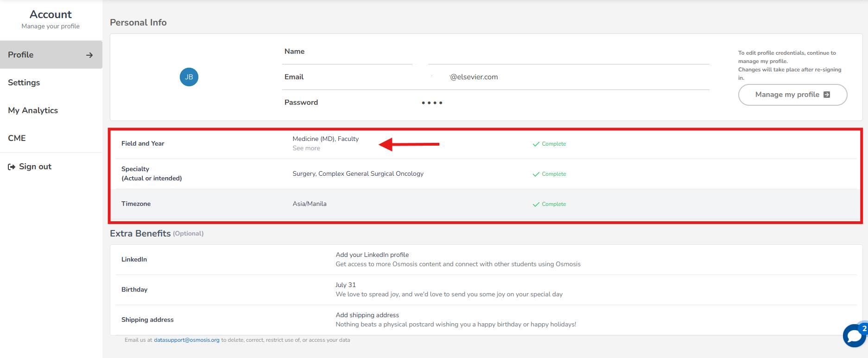The image size is (868, 358).
Task: Expand the Timezone Asia/Manila row
Action: [x=309, y=204]
